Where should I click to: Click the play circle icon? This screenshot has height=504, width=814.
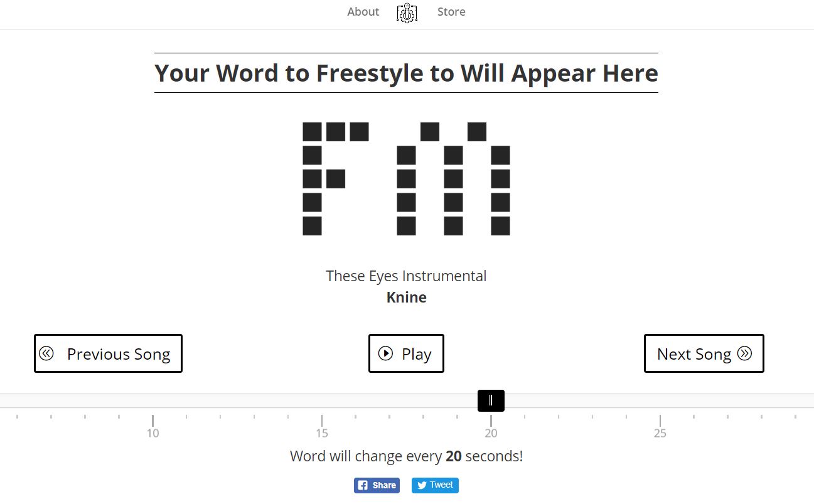click(386, 353)
